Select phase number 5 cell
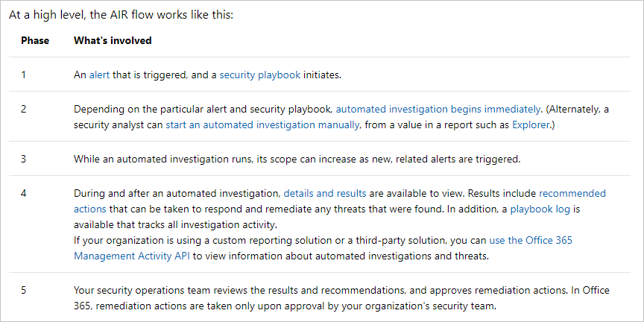Screen dimensions: 644x322 click(x=23, y=291)
